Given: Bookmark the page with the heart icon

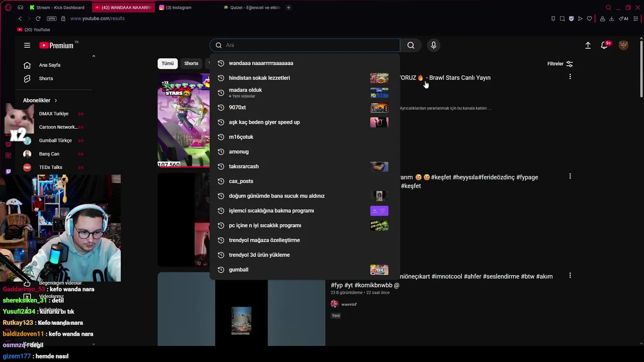Looking at the screenshot, I should click(x=590, y=19).
